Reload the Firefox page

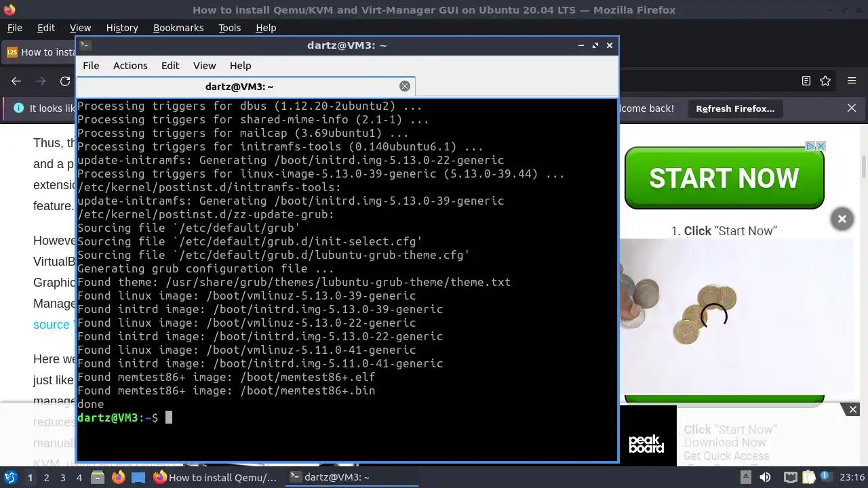65,81
